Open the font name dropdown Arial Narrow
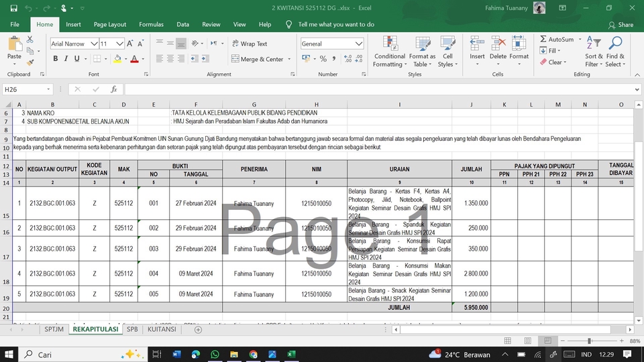 click(94, 44)
